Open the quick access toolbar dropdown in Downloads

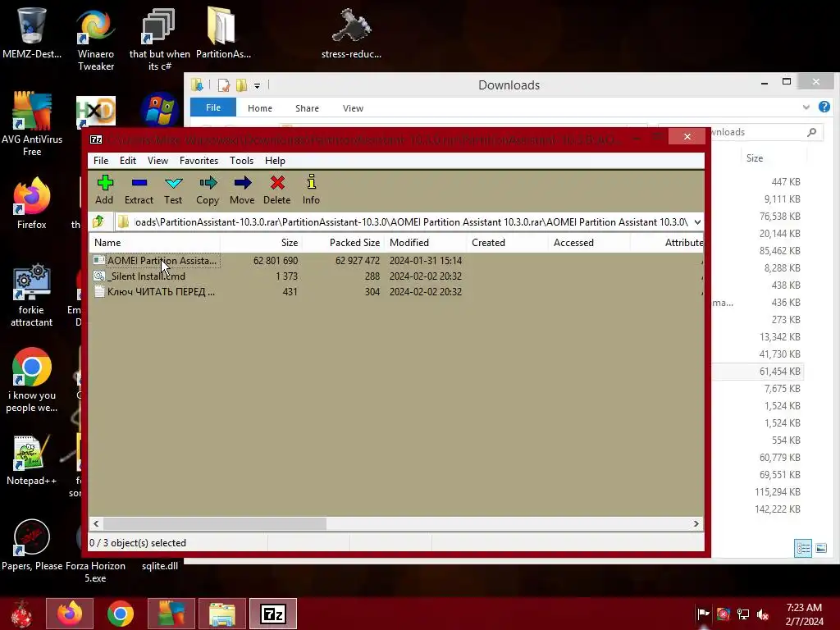257,85
